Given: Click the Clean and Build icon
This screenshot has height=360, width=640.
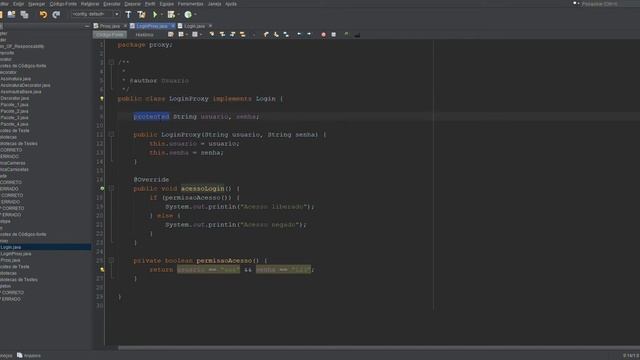Looking at the screenshot, I should coord(141,15).
